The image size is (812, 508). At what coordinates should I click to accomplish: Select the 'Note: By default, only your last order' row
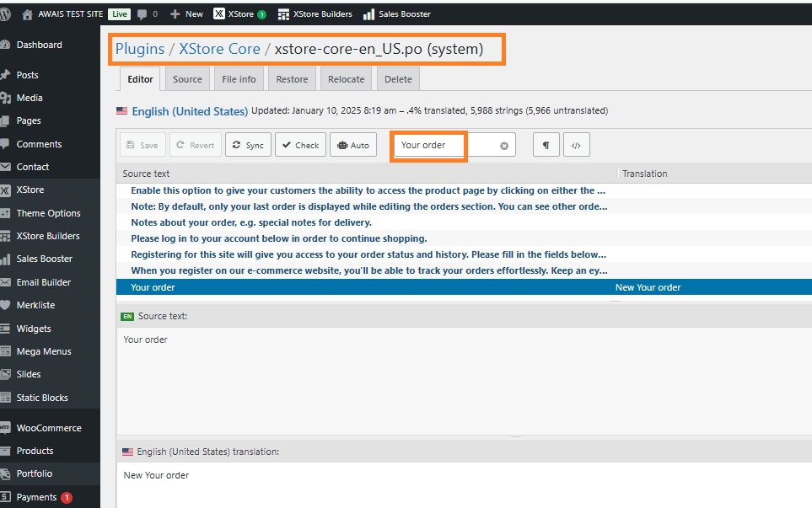coord(464,206)
